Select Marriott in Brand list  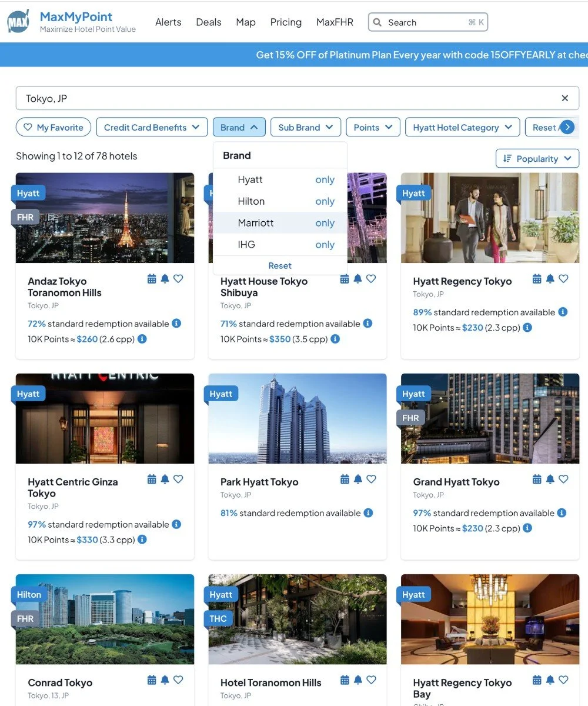(x=256, y=223)
